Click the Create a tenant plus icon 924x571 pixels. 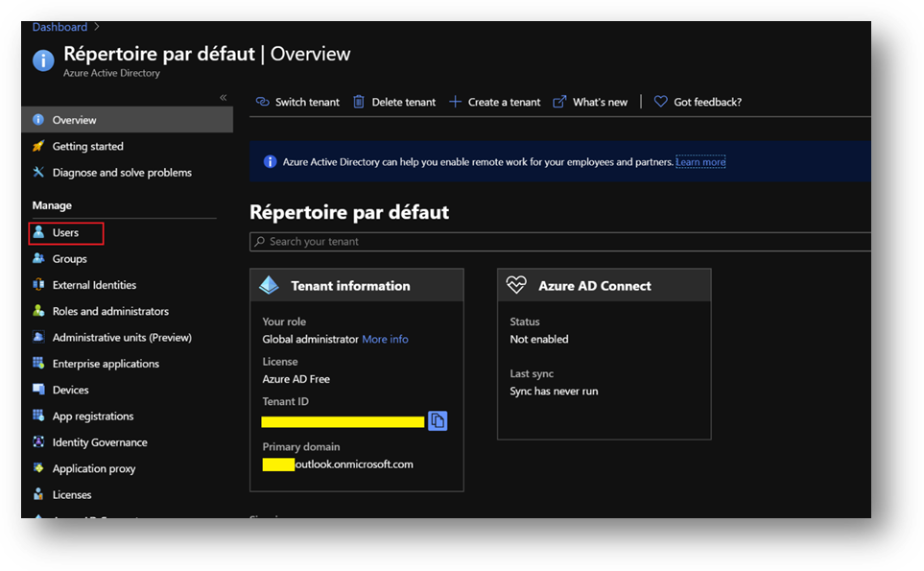[456, 102]
